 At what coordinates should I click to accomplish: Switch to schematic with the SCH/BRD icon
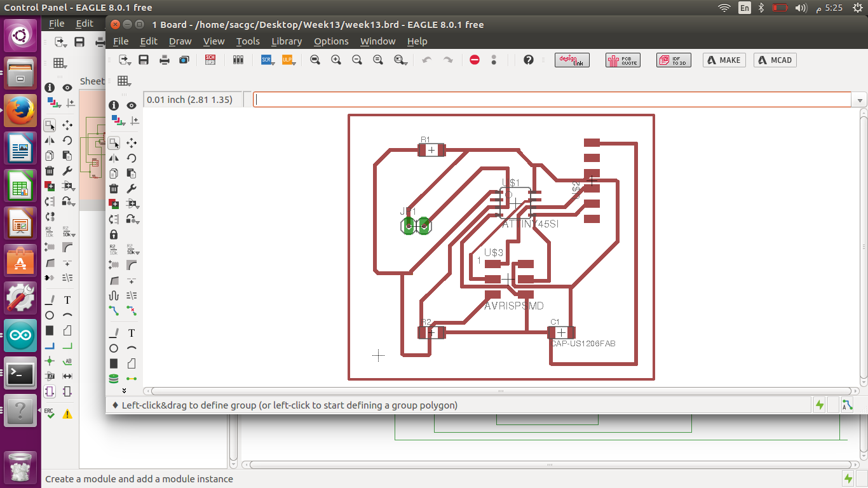(211, 60)
